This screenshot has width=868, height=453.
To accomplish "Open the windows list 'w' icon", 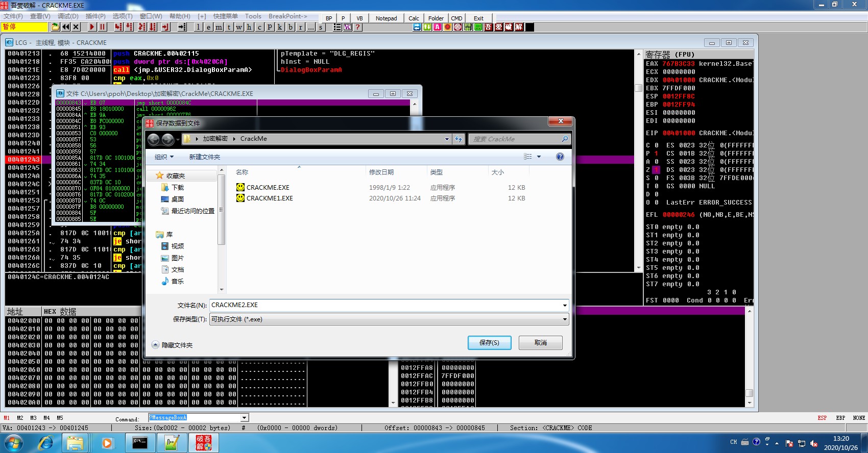I will pyautogui.click(x=239, y=27).
